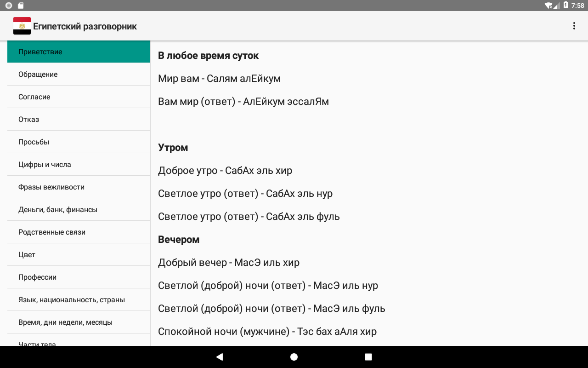Tap phrase Мир вам - Салям алЕйкум
The image size is (588, 368).
click(x=219, y=79)
